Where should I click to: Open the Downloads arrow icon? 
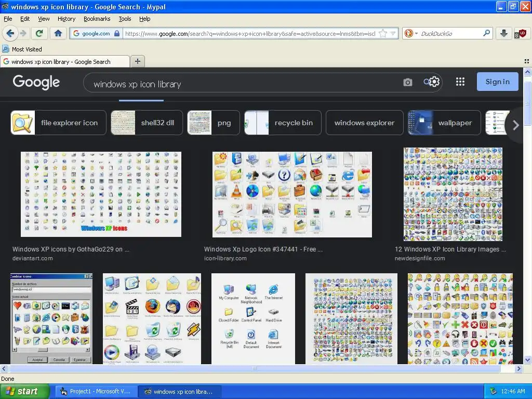pyautogui.click(x=504, y=33)
